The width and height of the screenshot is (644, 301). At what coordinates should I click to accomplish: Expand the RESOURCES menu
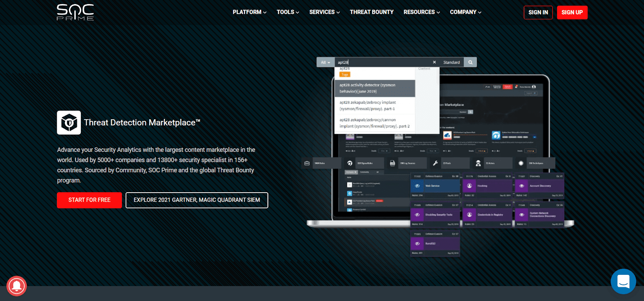pos(422,12)
